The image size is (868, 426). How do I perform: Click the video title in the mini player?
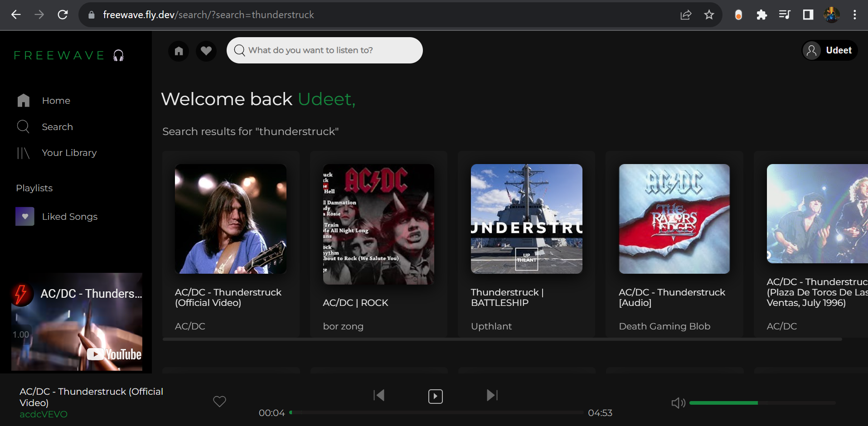(91, 294)
